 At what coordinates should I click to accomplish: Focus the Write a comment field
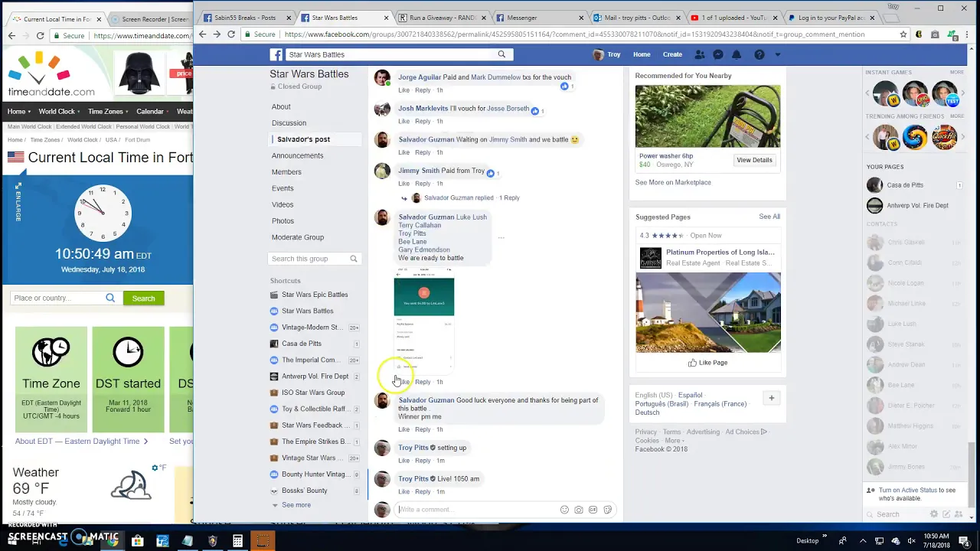coord(476,510)
